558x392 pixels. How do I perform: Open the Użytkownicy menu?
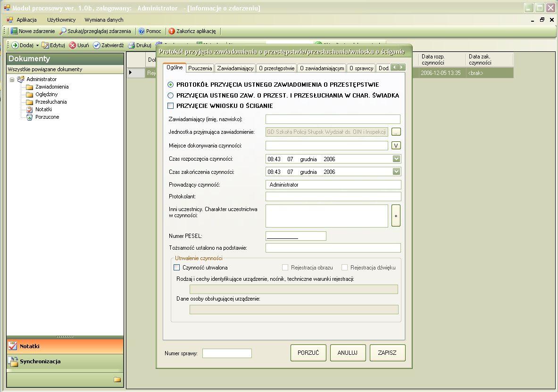tap(61, 20)
